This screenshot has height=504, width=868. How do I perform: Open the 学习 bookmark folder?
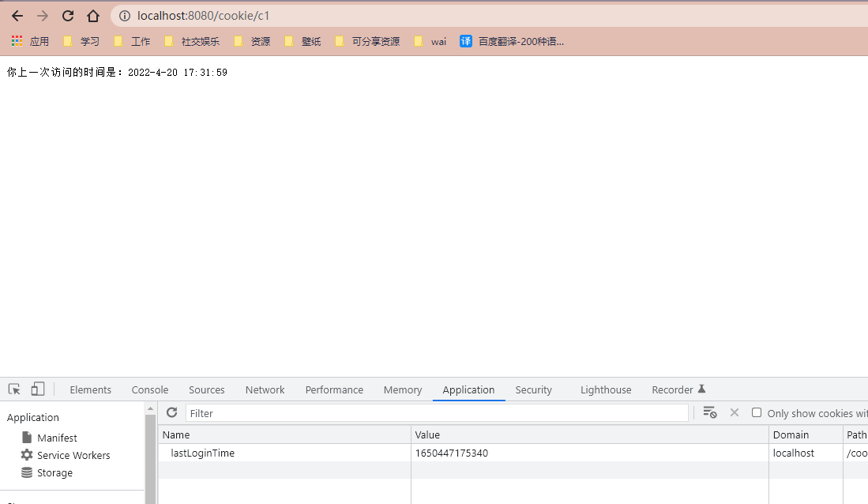81,41
